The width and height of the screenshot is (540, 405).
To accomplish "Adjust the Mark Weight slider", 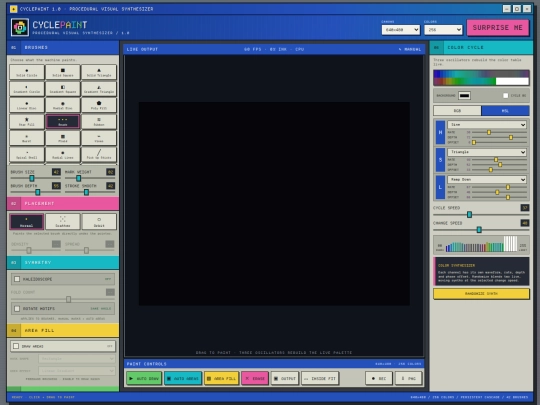I will [90, 178].
